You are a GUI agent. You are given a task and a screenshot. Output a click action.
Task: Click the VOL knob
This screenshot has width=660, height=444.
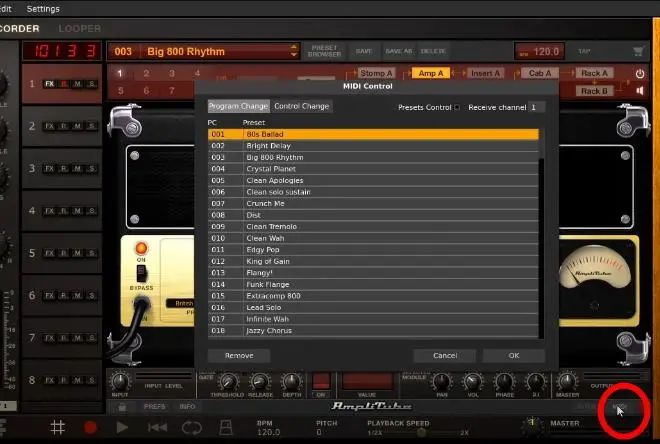tap(473, 382)
